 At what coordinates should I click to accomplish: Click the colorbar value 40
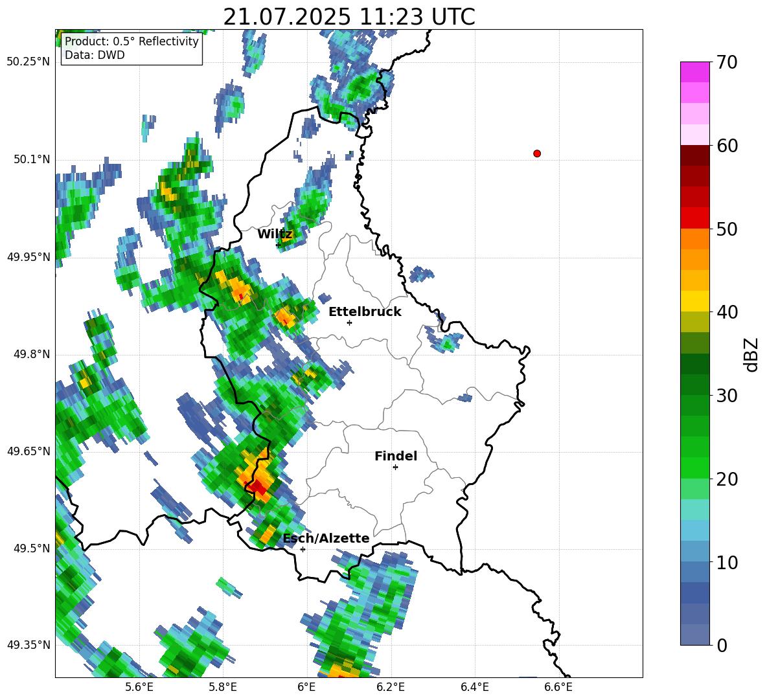[727, 312]
